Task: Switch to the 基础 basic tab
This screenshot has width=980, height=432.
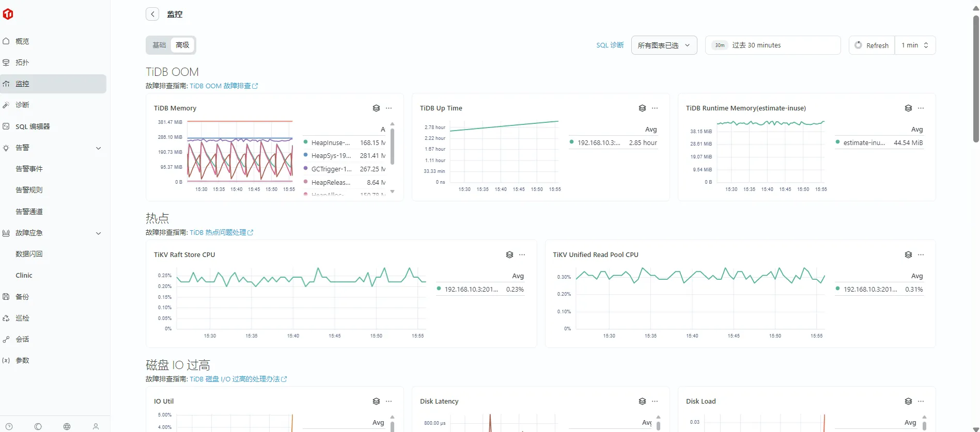Action: (x=159, y=45)
